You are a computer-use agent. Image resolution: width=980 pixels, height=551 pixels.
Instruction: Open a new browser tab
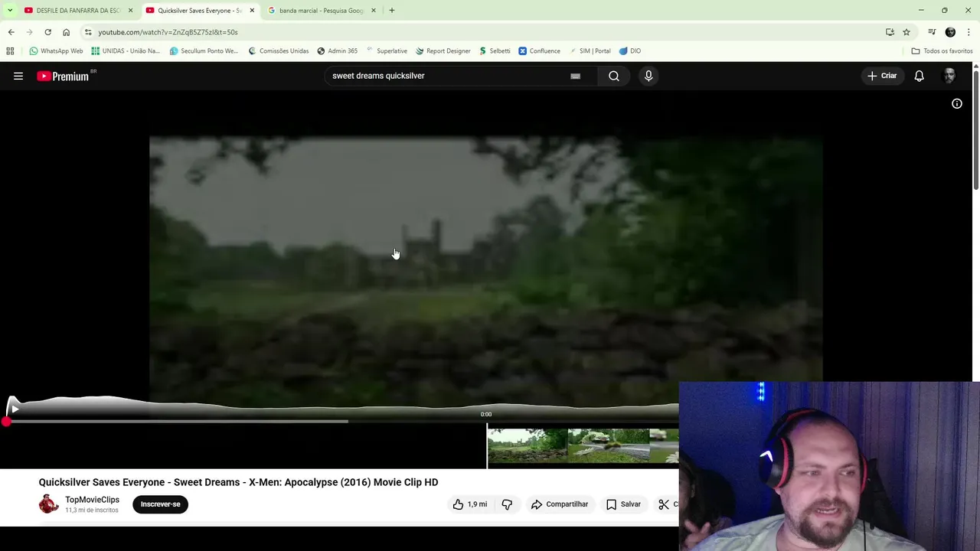point(392,11)
